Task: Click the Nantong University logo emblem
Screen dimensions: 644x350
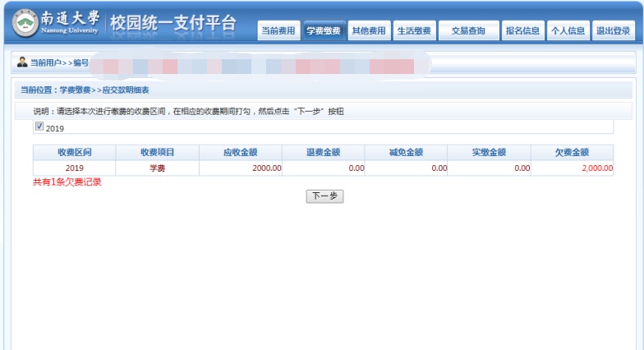Action: click(x=25, y=24)
